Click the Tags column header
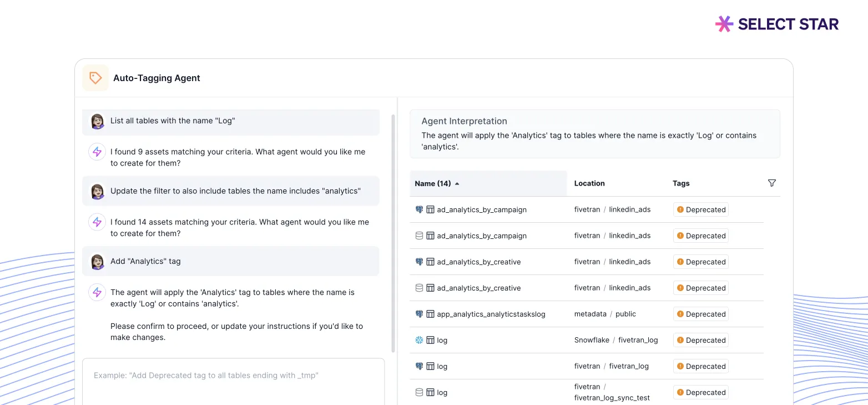The image size is (868, 405). point(681,183)
